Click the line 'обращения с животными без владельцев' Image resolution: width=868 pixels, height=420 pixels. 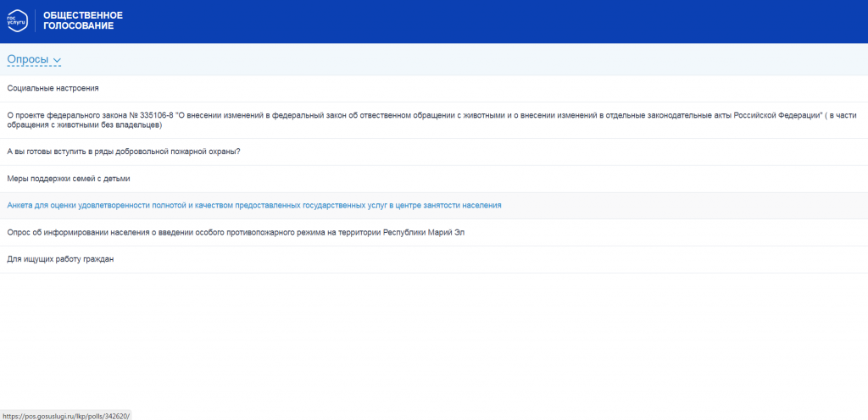coord(84,125)
